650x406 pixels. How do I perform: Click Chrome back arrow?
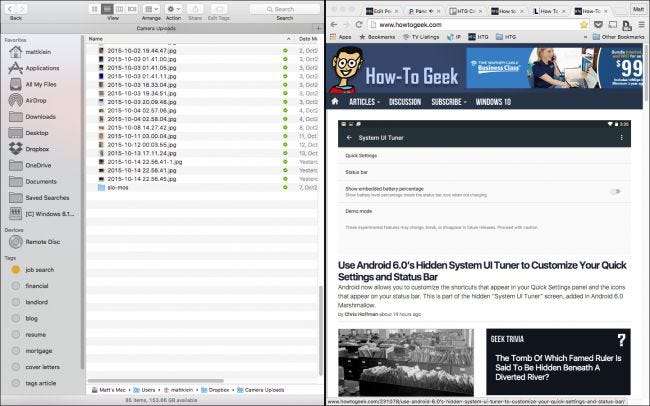point(334,24)
